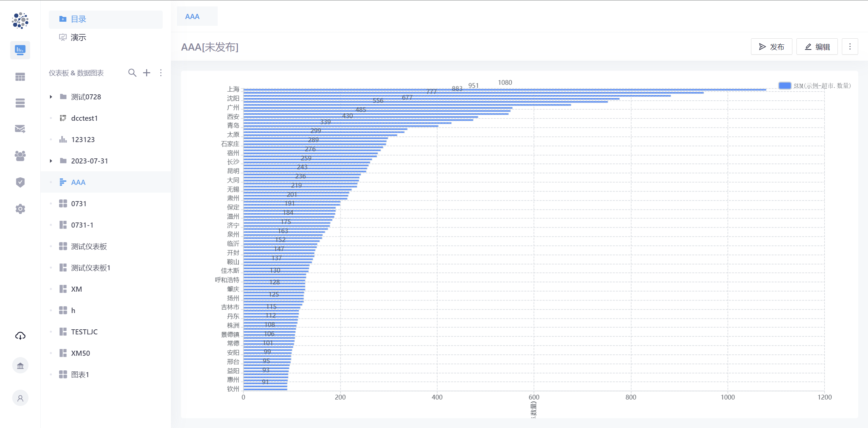Click the SUM(示例-超市.数量) legend text
868x428 pixels.
822,86
